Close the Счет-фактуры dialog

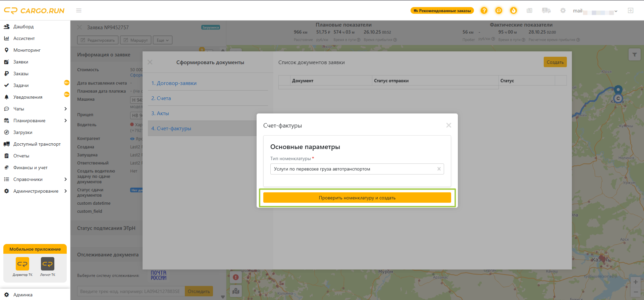[449, 125]
